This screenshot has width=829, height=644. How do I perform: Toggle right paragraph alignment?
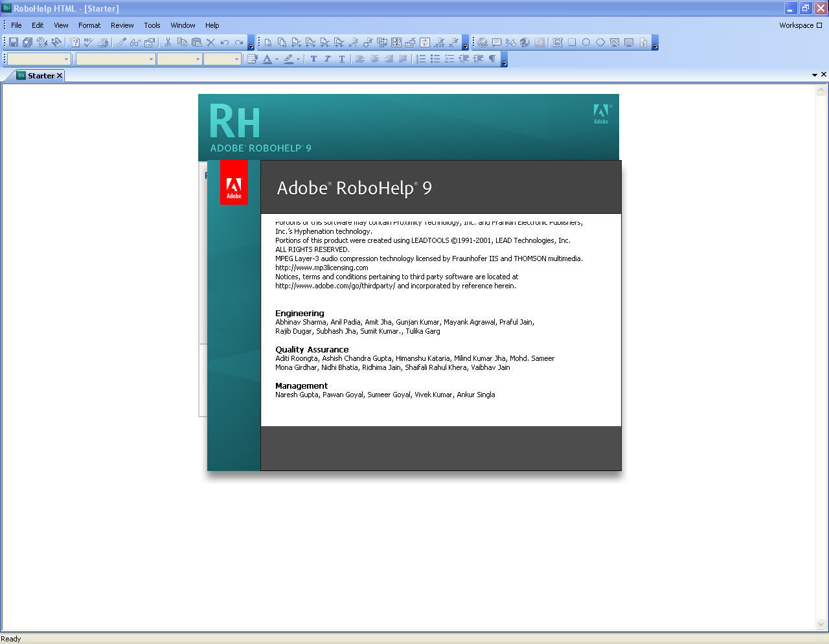coord(389,59)
